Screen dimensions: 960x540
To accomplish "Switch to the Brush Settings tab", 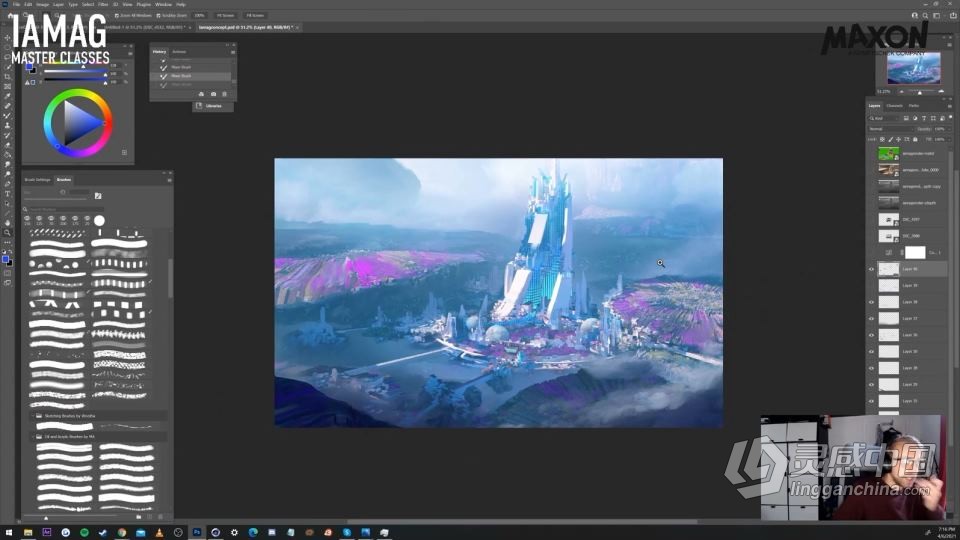I will tap(37, 180).
